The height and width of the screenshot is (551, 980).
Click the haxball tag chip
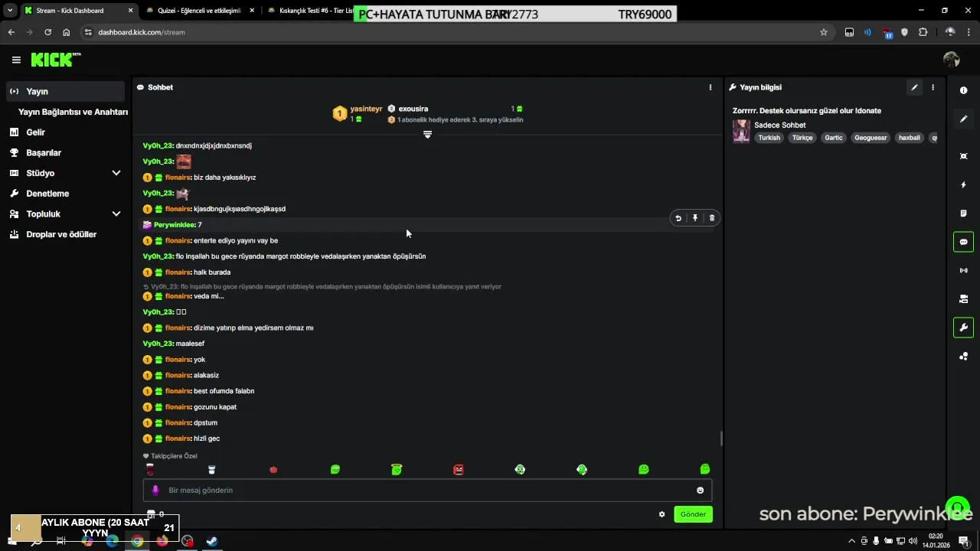(910, 138)
